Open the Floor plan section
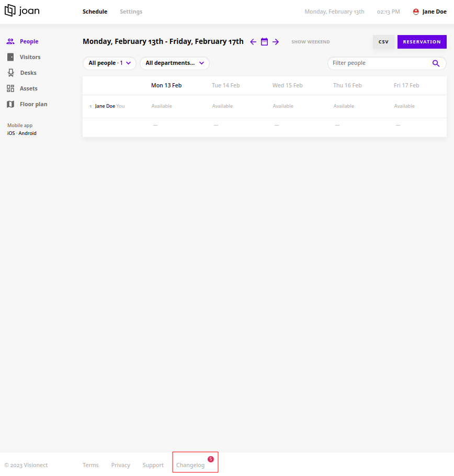This screenshot has height=476, width=454. [27, 104]
